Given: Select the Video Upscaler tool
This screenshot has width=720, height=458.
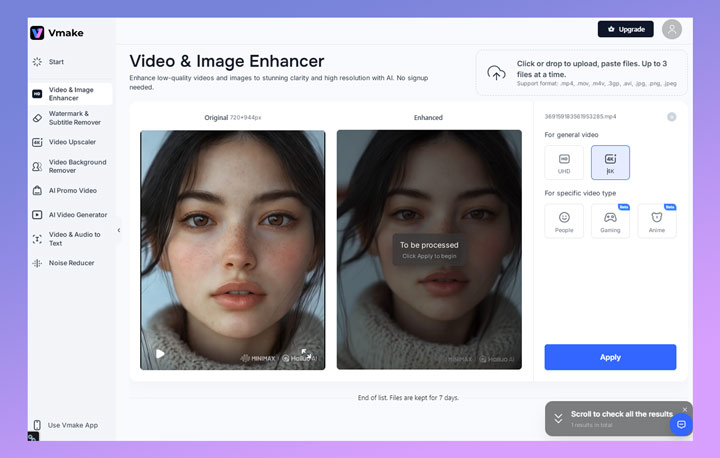Looking at the screenshot, I should 72,142.
